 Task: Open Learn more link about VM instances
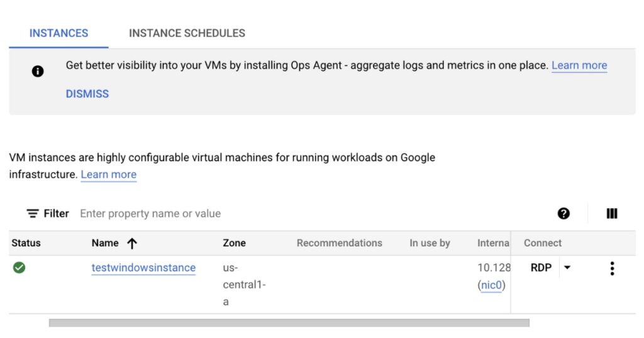[109, 175]
